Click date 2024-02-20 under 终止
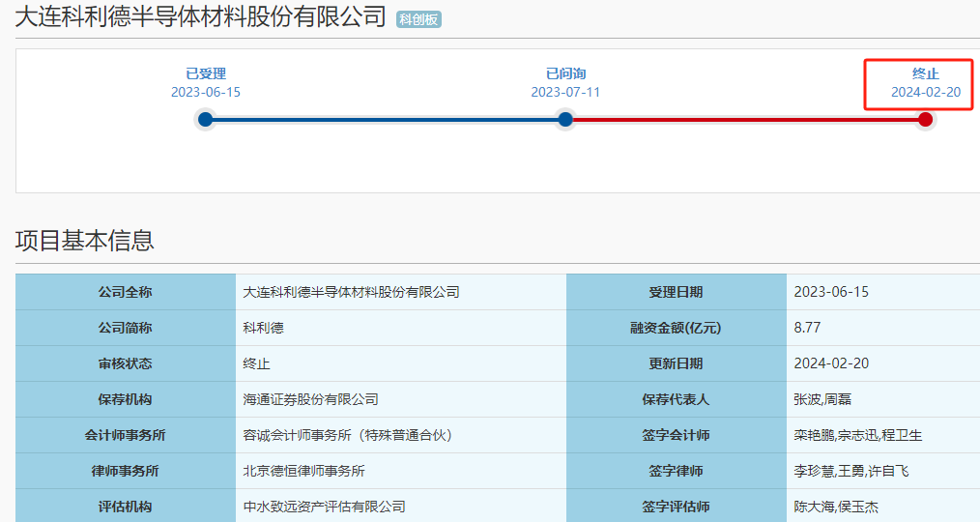The height and width of the screenshot is (522, 980). (926, 92)
